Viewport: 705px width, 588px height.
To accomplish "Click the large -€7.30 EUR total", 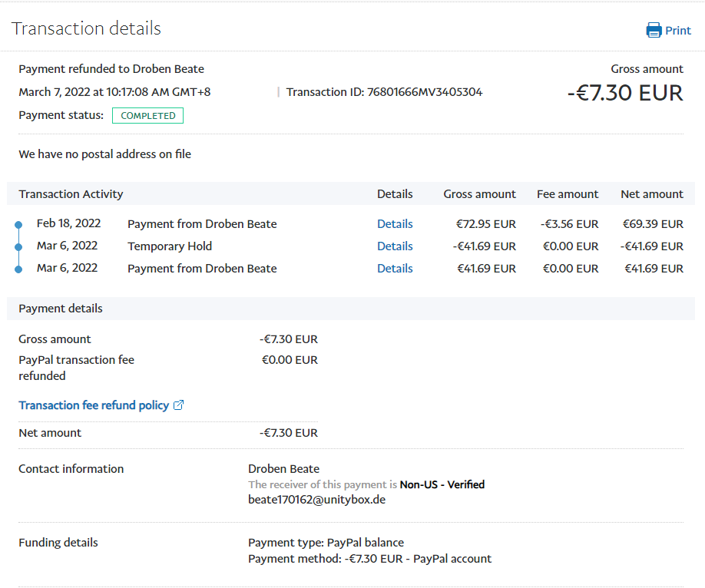I will [x=624, y=93].
